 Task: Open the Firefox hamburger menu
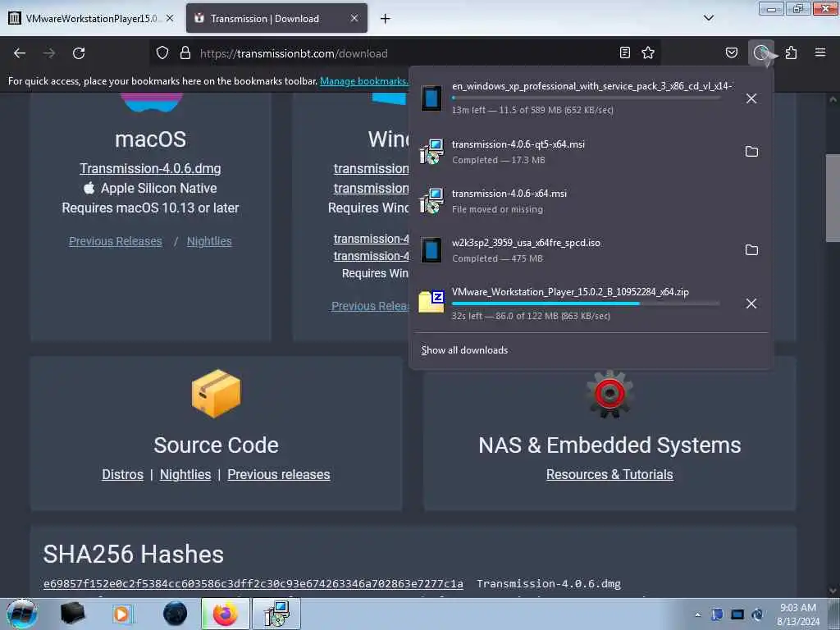[x=820, y=52]
